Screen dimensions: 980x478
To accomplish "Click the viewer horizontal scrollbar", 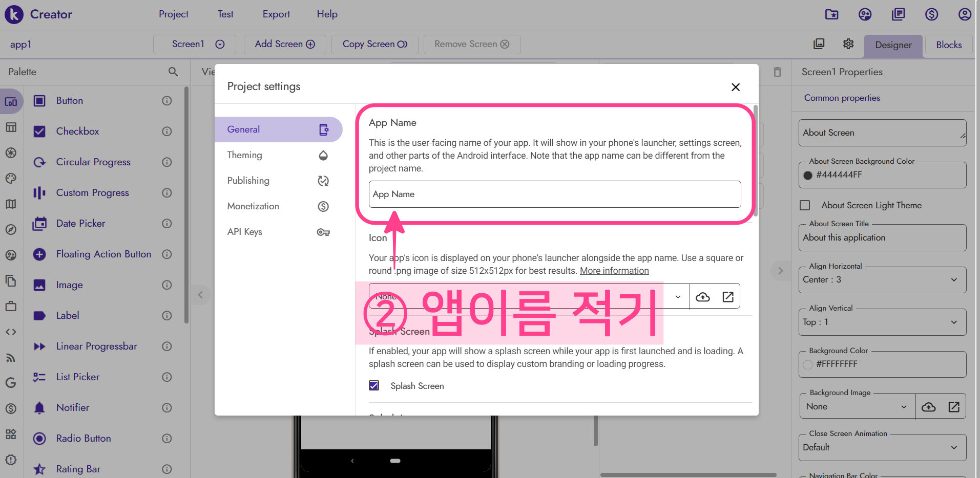I will [x=688, y=475].
